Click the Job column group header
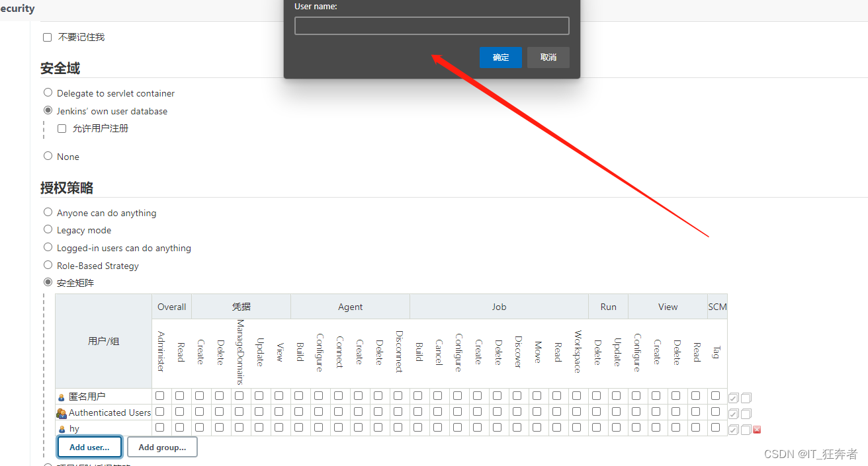 499,307
